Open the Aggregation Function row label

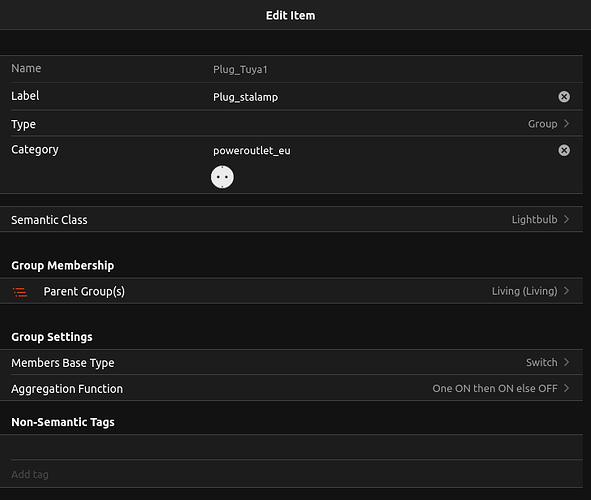coord(67,388)
